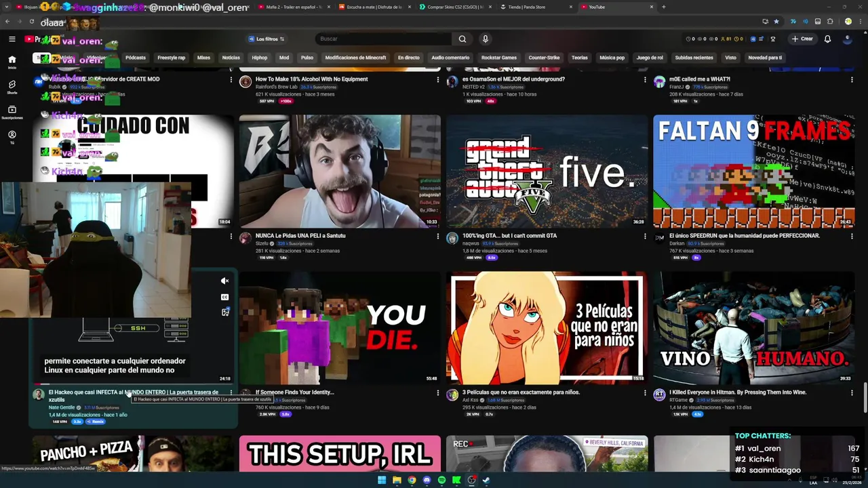This screenshot has width=868, height=488.
Task: Select the Counter-Strike filter chip
Action: tap(544, 58)
